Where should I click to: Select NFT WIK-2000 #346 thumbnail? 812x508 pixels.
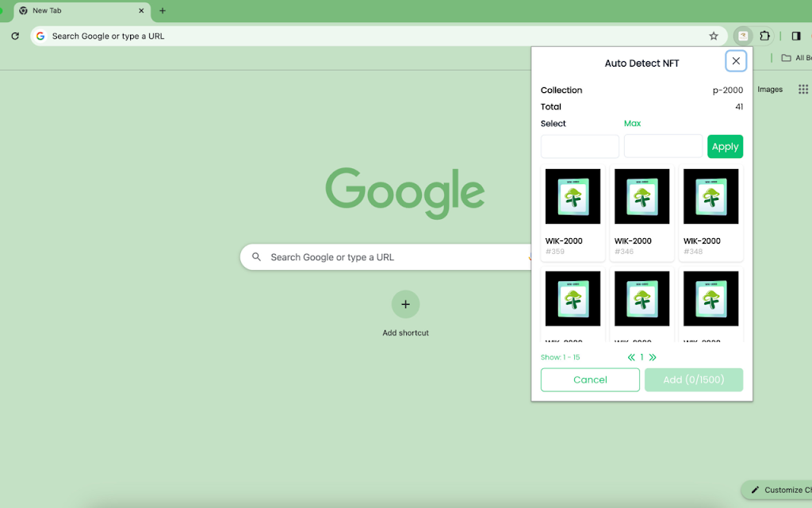[x=642, y=197]
